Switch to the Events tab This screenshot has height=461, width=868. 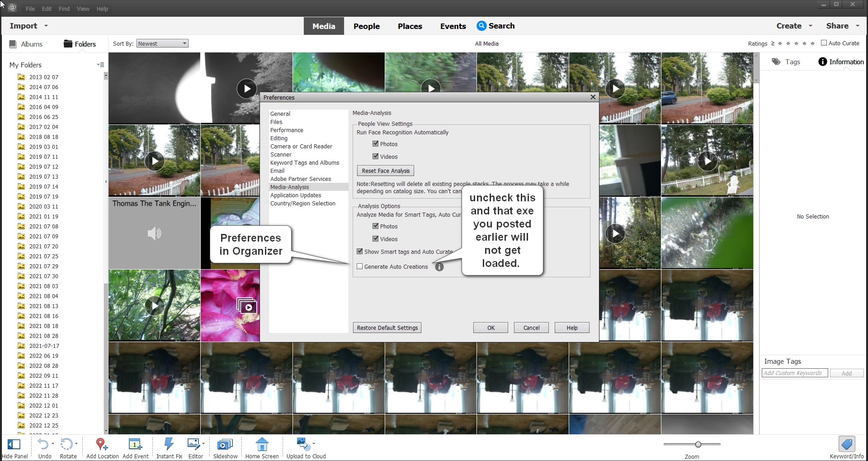coord(453,26)
